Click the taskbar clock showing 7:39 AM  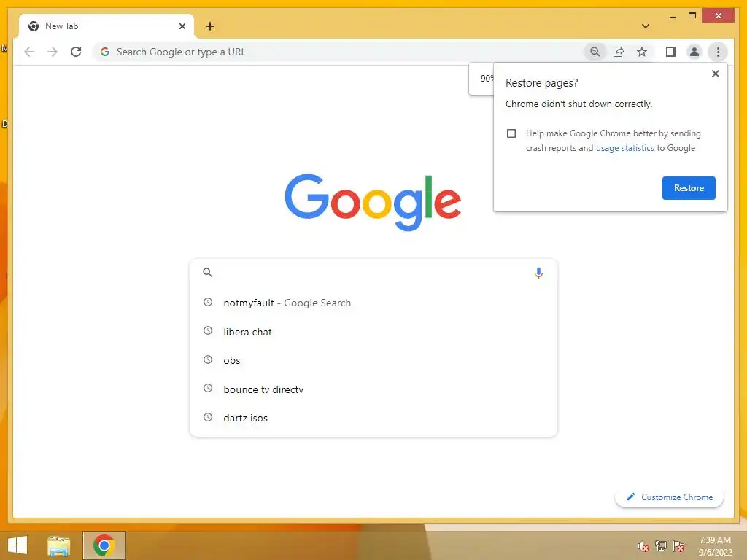pyautogui.click(x=715, y=545)
